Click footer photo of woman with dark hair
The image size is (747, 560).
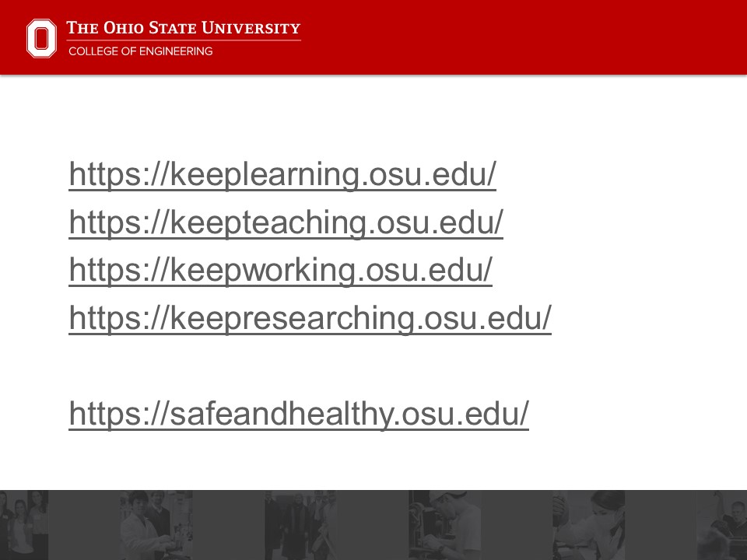pos(587,525)
